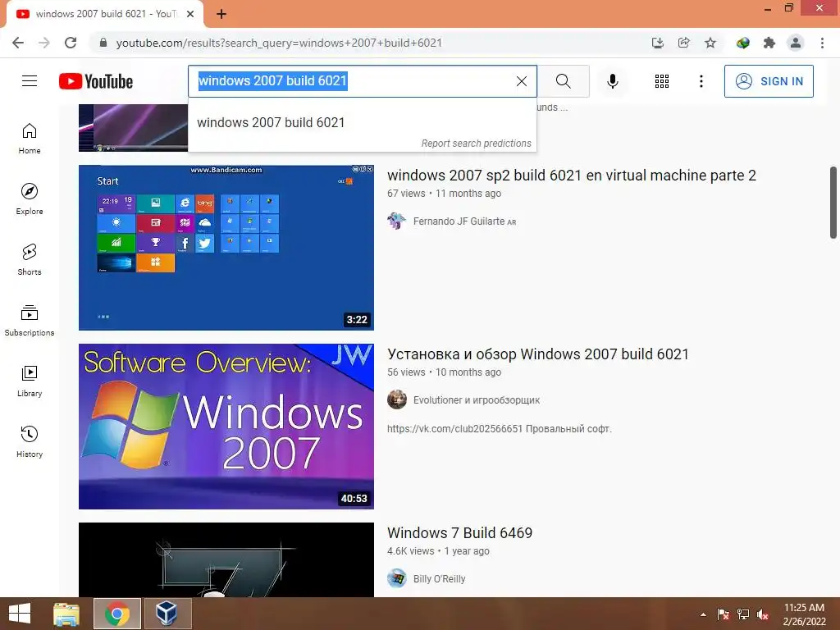Open YouTube settings three-dot menu
Screen dimensions: 840x630
pyautogui.click(x=701, y=81)
